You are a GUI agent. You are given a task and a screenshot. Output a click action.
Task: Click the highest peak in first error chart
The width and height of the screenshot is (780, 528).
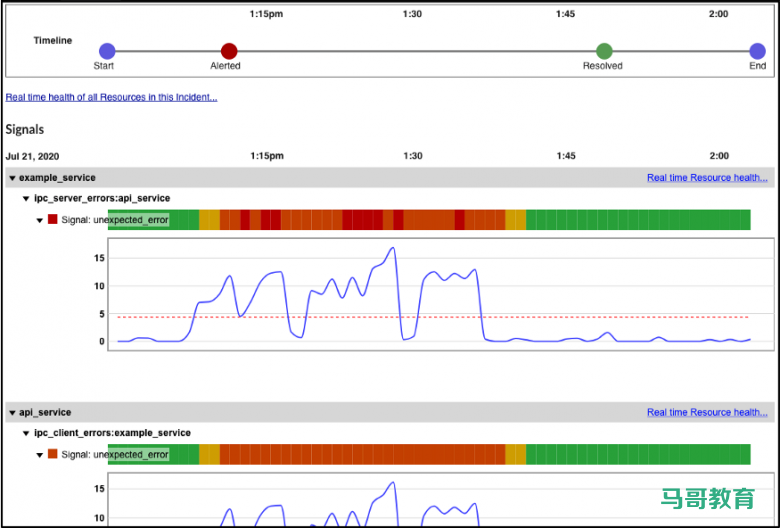[393, 248]
